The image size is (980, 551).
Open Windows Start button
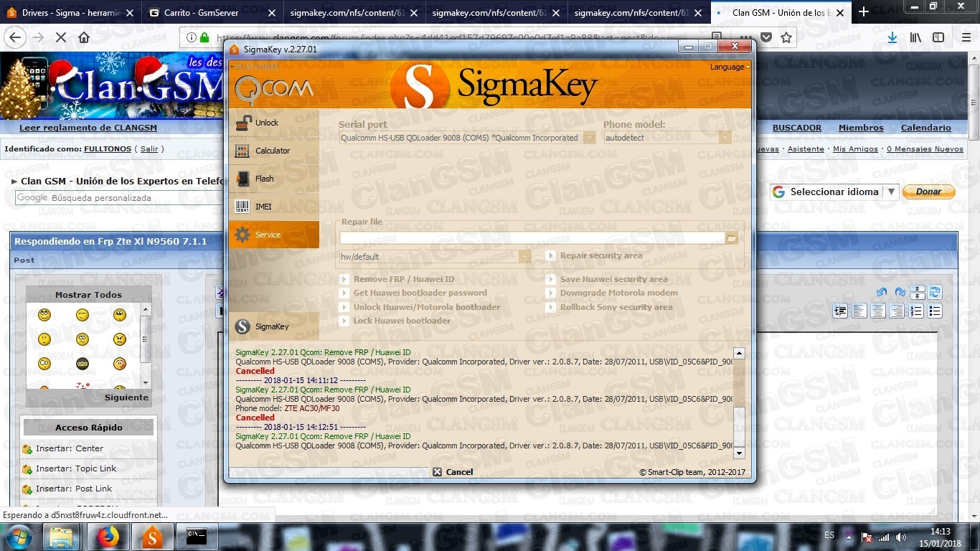coord(19,536)
